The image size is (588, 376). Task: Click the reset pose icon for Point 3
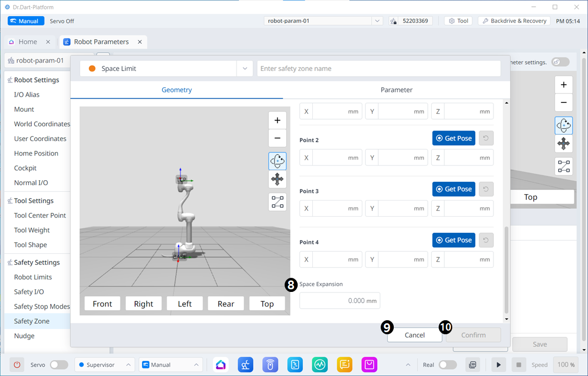coord(486,189)
